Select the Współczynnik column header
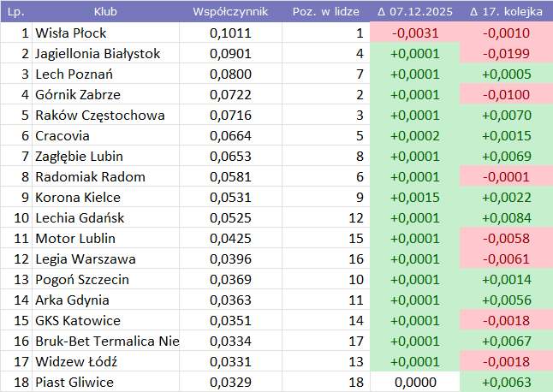Image resolution: width=553 pixels, height=392 pixels. tap(230, 12)
